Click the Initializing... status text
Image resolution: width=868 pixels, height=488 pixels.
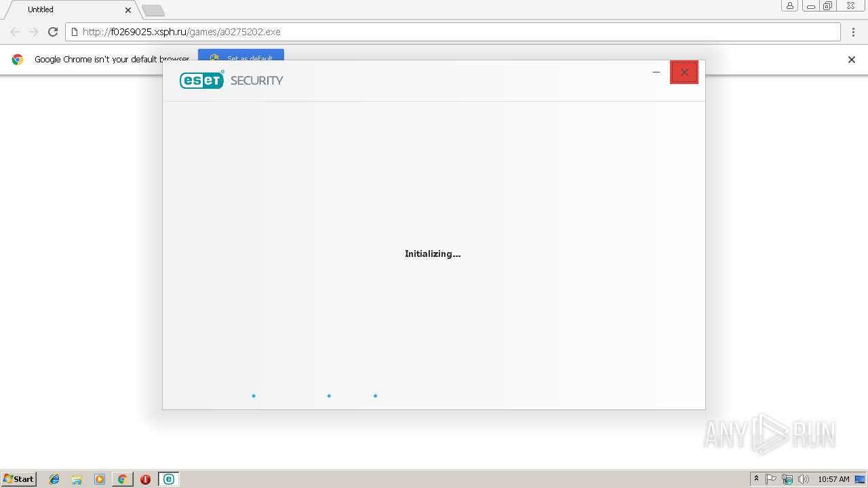433,253
